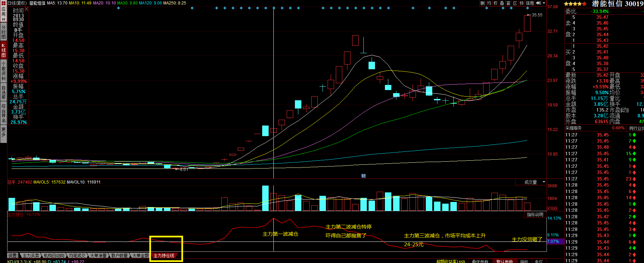Image resolution: width=644 pixels, height=263 pixels.
Task: Click the 财 finance marker on chart
Action: [x=363, y=176]
